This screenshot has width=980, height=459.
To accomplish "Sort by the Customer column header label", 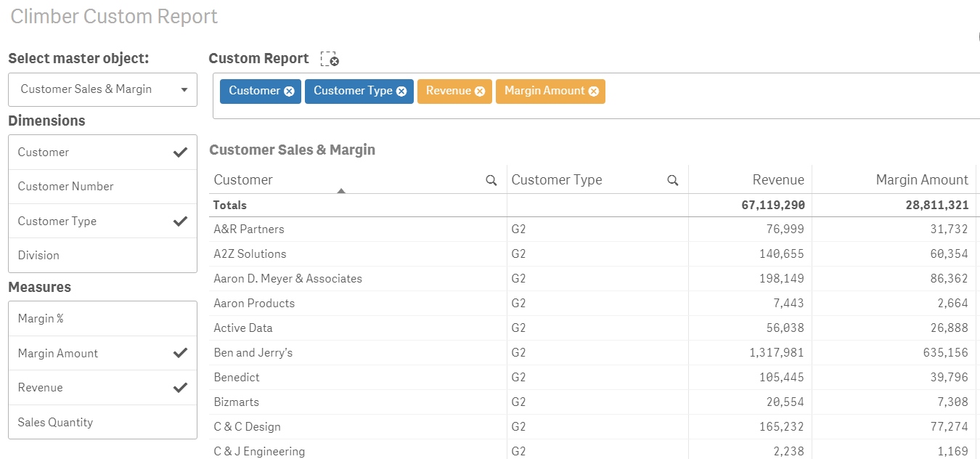I will click(x=243, y=180).
